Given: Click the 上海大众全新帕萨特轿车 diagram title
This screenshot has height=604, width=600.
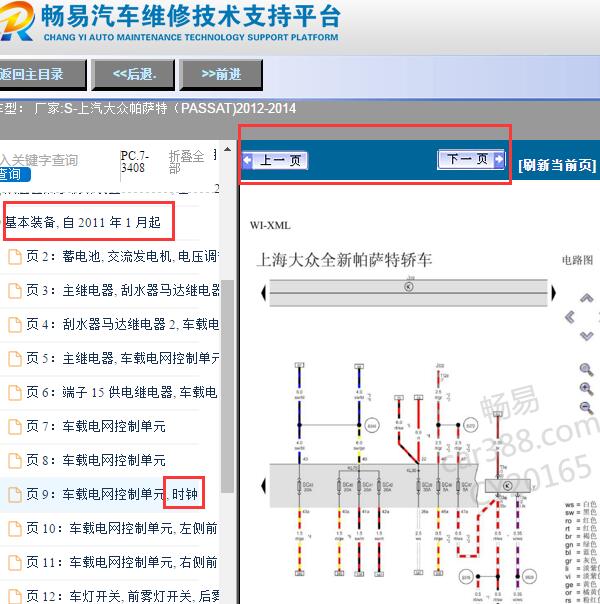Looking at the screenshot, I should click(x=344, y=260).
